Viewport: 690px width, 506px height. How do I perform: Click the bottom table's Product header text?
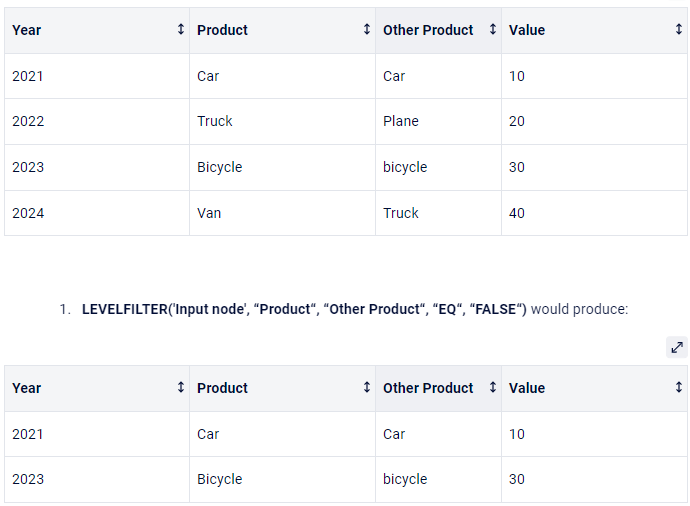(x=222, y=388)
